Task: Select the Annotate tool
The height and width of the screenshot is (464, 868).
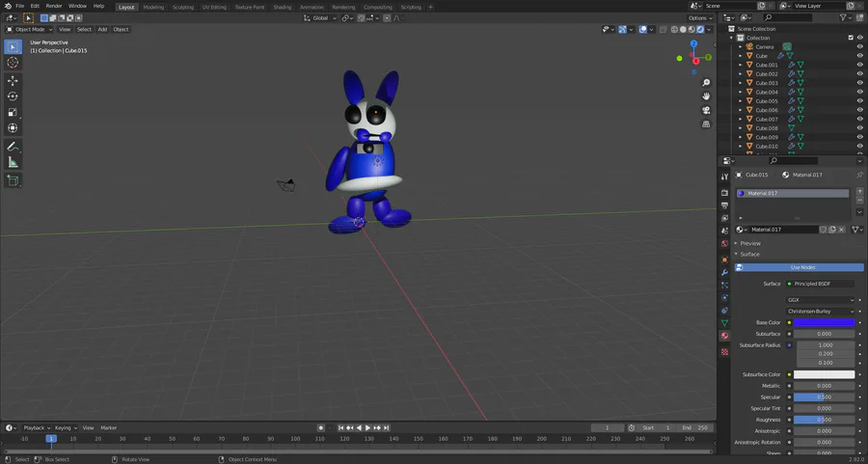Action: 13,147
